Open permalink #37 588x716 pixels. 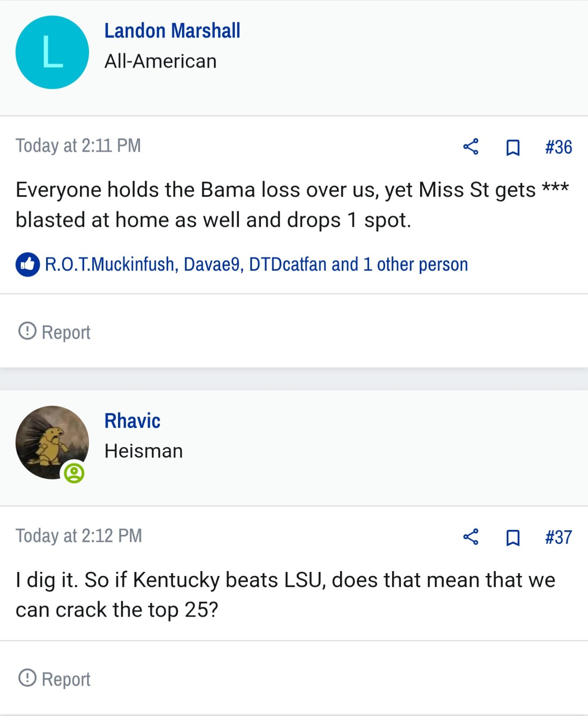[x=558, y=537]
